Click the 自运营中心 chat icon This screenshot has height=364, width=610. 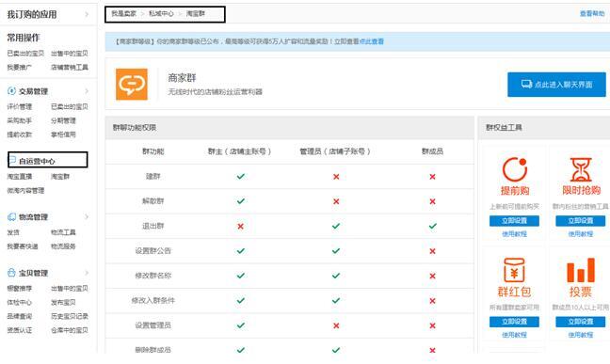pyautogui.click(x=12, y=160)
